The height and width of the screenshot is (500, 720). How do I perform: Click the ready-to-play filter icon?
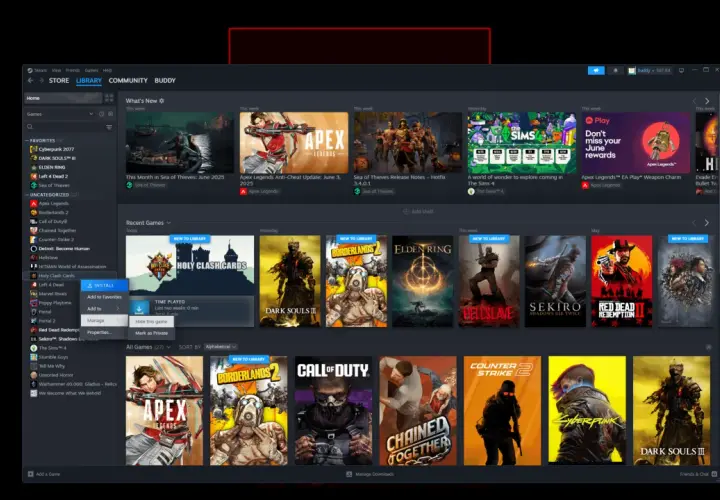tap(110, 114)
